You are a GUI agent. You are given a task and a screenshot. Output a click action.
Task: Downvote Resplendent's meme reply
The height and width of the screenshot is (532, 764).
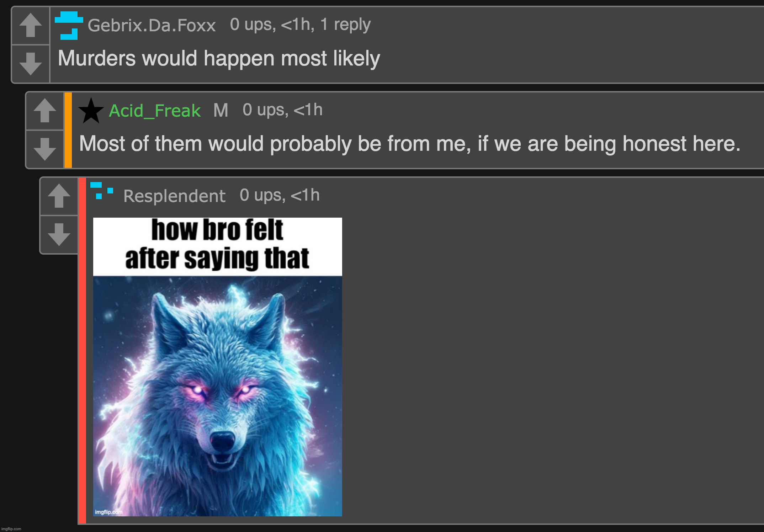click(x=59, y=235)
